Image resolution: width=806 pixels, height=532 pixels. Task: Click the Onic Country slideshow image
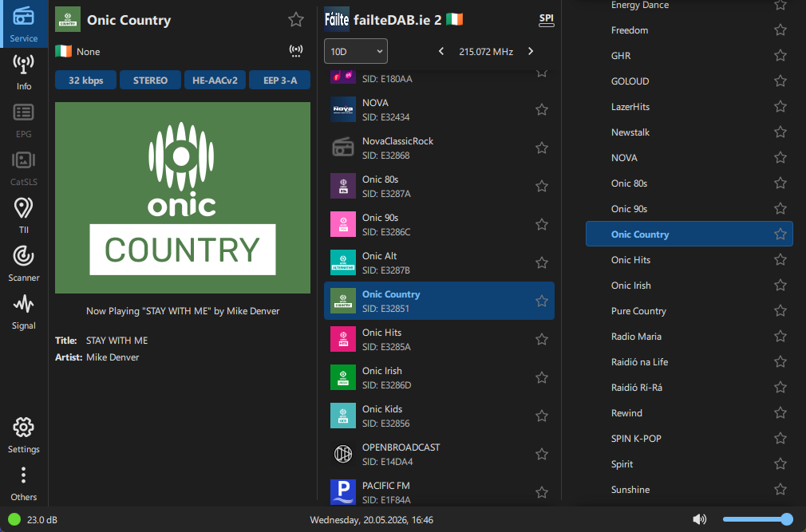(183, 198)
